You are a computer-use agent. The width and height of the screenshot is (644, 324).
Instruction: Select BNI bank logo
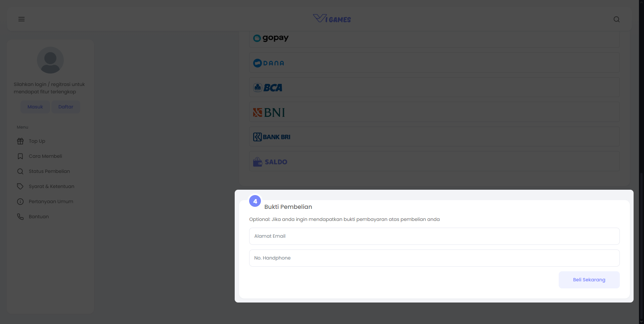coord(269,112)
